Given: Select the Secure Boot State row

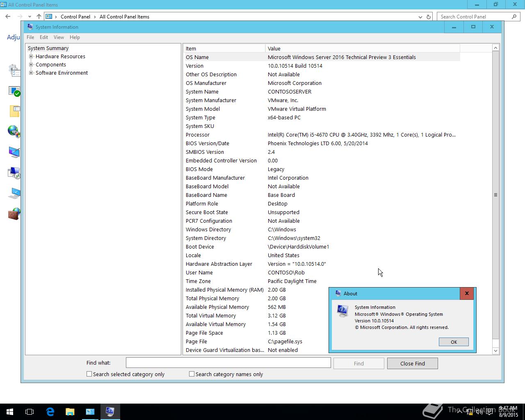Looking at the screenshot, I should (x=322, y=212).
